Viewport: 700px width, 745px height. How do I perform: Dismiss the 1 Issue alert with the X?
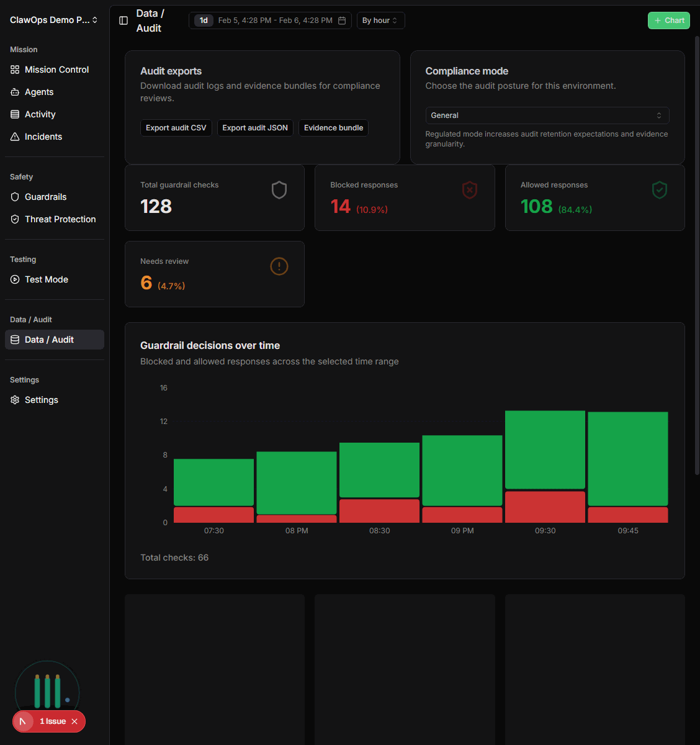pos(74,721)
